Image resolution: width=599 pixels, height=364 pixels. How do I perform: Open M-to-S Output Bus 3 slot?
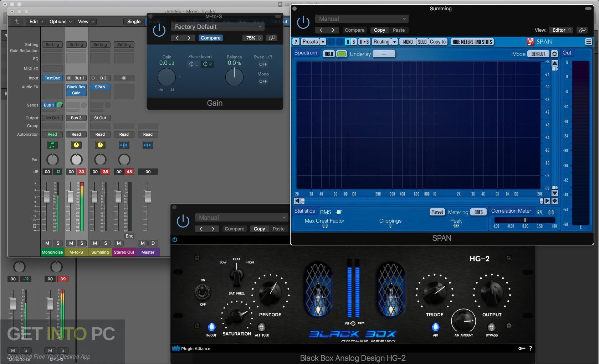pos(76,118)
